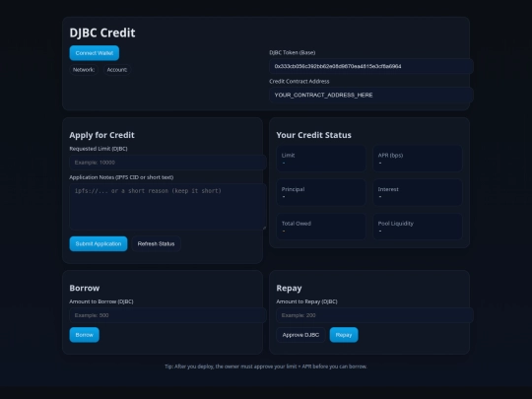Click the Your Credit Status heading

314,135
